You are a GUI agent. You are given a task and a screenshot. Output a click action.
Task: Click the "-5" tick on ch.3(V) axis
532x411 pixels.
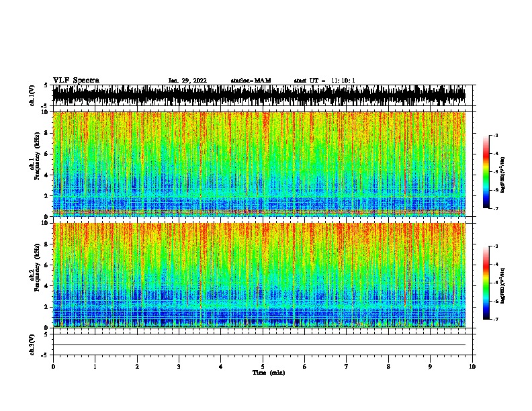click(45, 355)
